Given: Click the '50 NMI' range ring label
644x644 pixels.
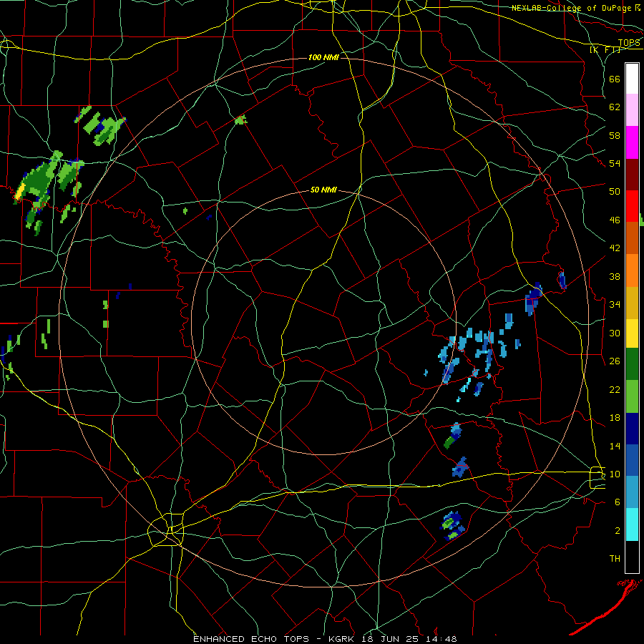Looking at the screenshot, I should click(323, 190).
